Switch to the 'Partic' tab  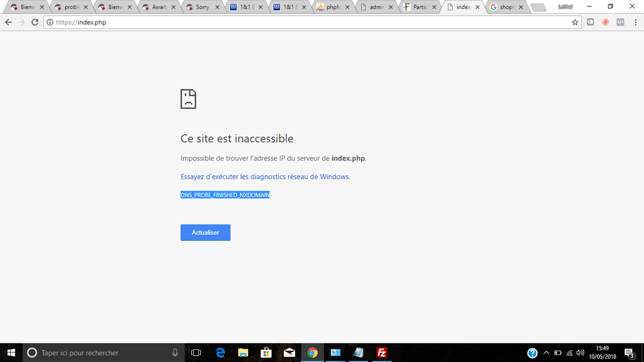point(420,7)
